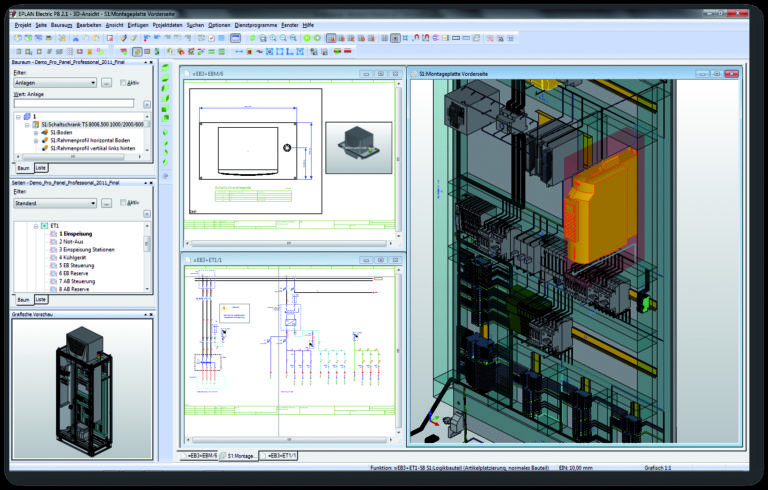The height and width of the screenshot is (490, 768).
Task: Click the framed magnet object snap icon
Action: (x=426, y=38)
